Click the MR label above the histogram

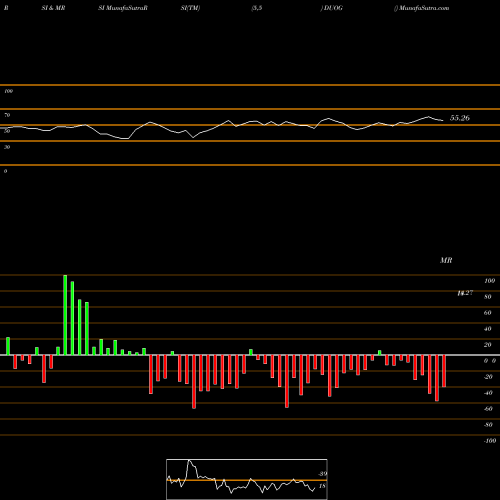tap(446, 260)
